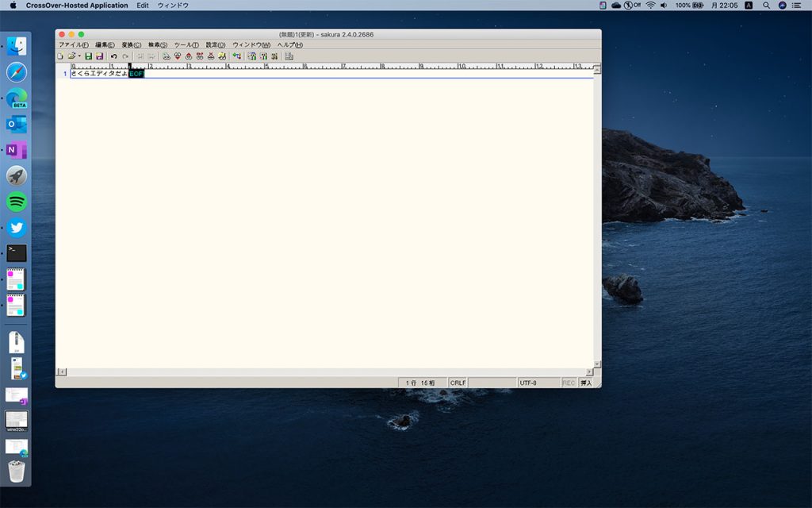Viewport: 812px width, 508px height.
Task: Launch Safari from the Dock
Action: pos(17,72)
